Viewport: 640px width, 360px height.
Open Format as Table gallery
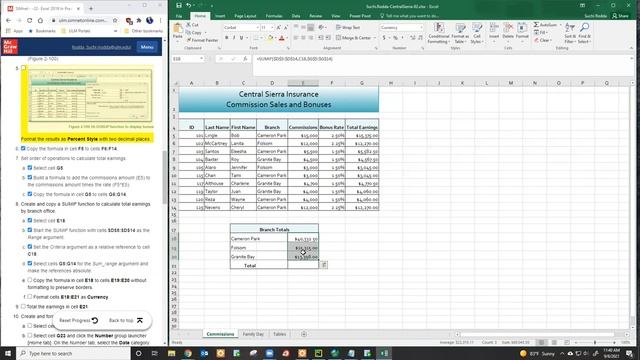pos(460,33)
